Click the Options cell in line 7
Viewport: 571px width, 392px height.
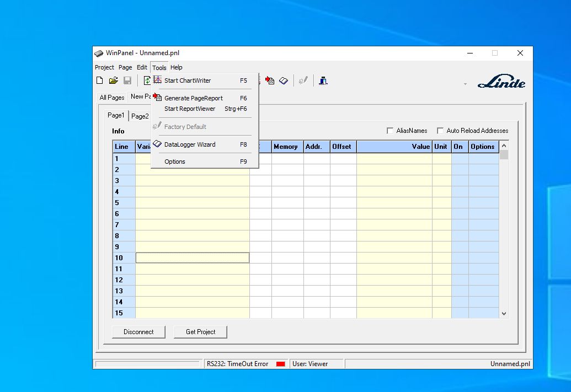(484, 225)
